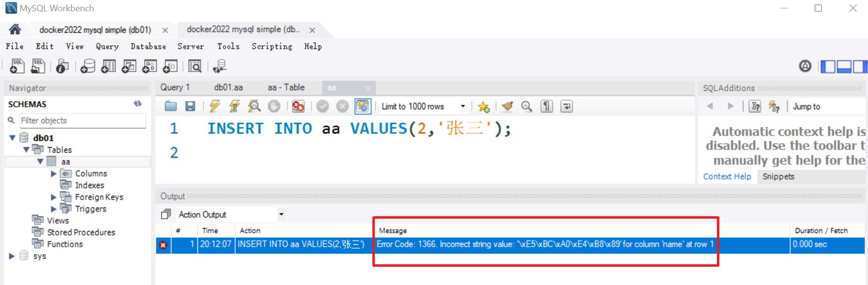Create a new SQL tab icon
Screen dimensions: 868x285
point(17,66)
